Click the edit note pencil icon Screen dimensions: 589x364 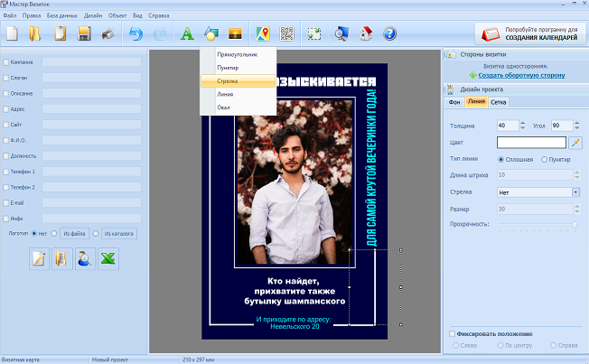pos(39,258)
